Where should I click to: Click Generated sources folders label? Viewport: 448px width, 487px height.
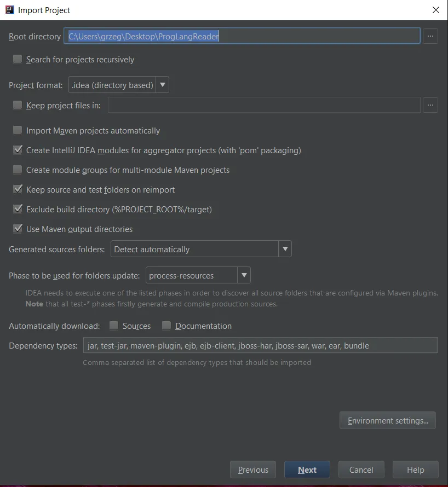(x=57, y=249)
